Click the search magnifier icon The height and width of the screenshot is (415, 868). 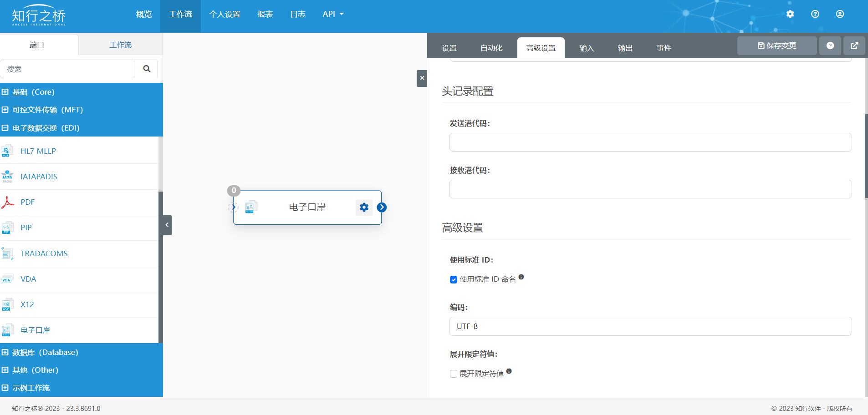tap(147, 69)
